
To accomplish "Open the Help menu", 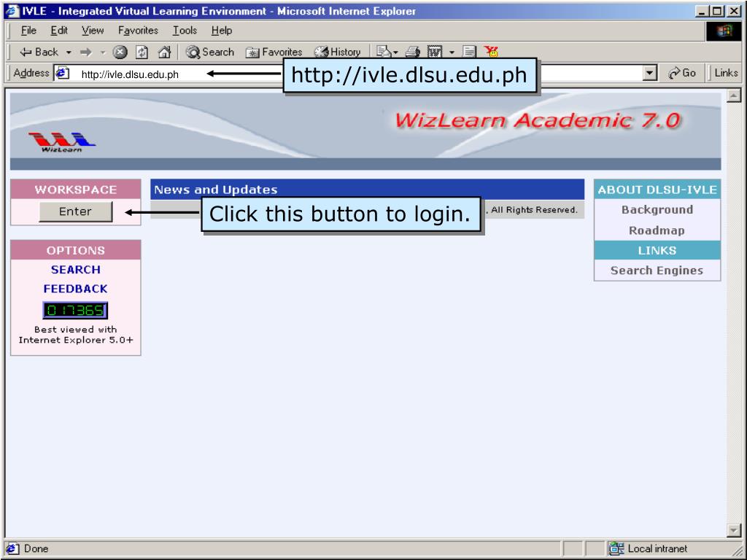I will point(222,31).
